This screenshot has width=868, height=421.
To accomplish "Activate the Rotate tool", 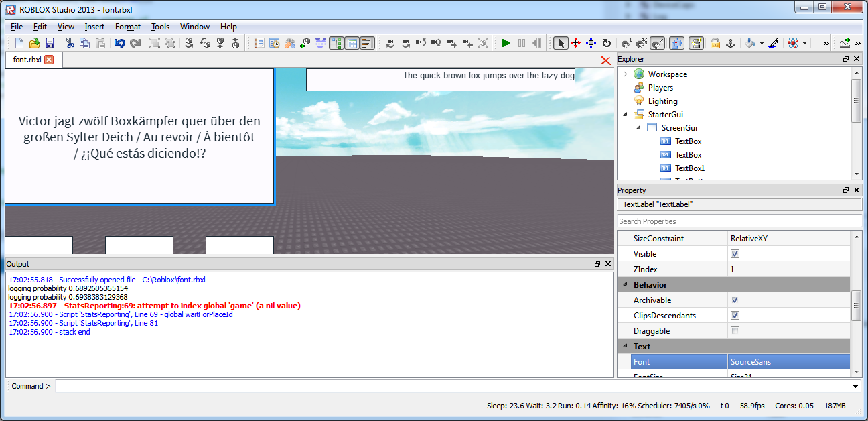I will [606, 43].
